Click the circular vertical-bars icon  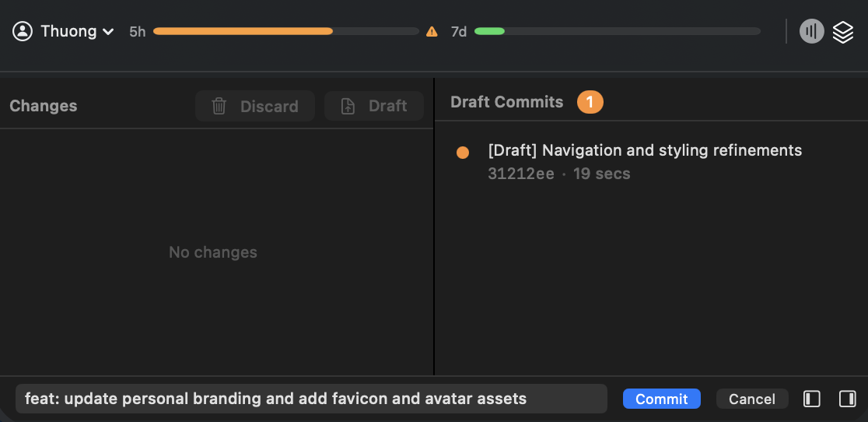coord(811,31)
